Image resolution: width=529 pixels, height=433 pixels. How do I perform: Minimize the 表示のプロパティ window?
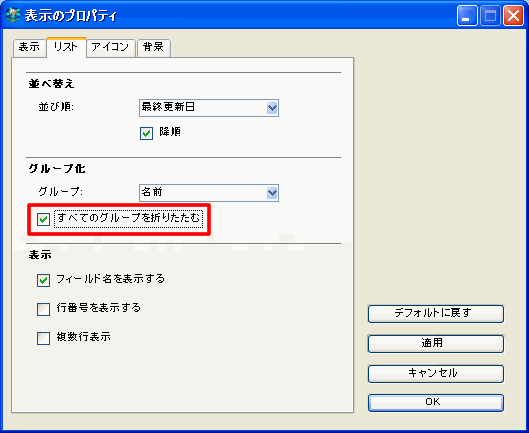(467, 16)
